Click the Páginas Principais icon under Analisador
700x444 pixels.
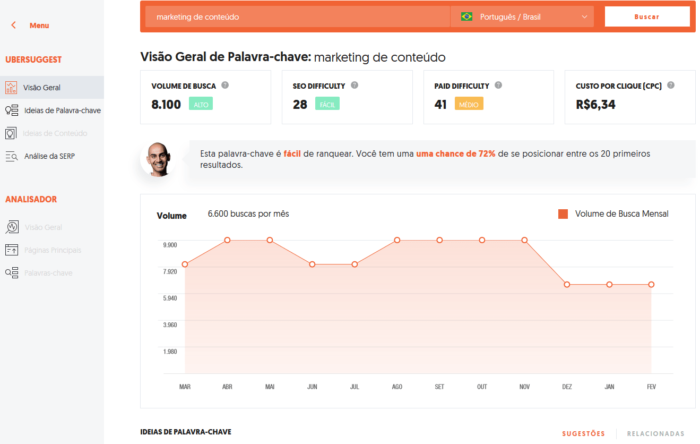click(x=12, y=250)
